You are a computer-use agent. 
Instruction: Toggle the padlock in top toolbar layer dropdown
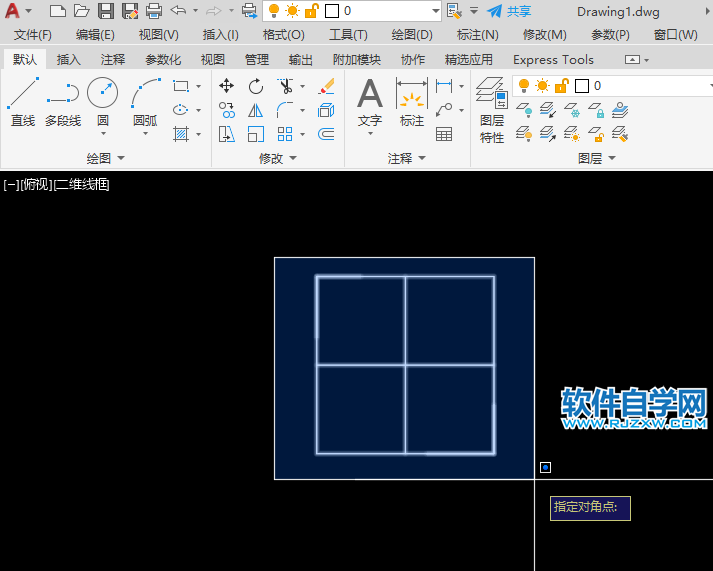point(311,10)
